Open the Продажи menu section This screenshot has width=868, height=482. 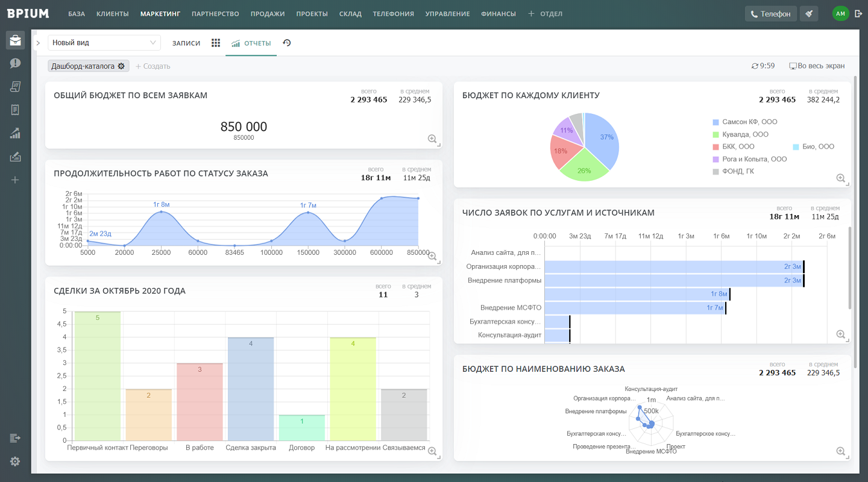(267, 14)
